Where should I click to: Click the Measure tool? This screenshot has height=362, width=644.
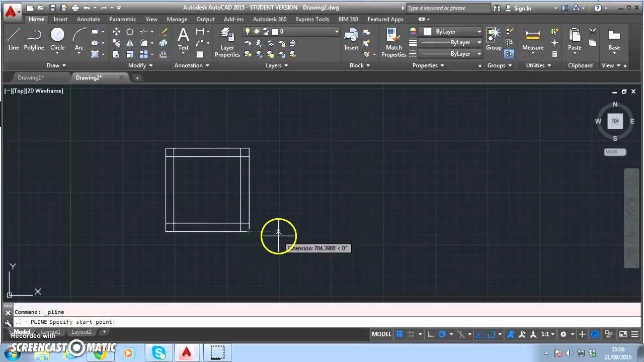[533, 39]
